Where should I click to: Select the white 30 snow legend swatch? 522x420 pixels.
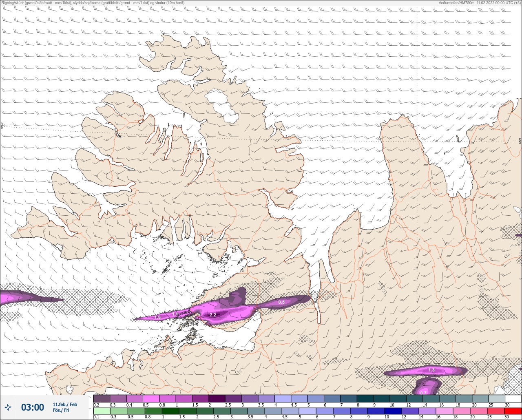(x=513, y=398)
